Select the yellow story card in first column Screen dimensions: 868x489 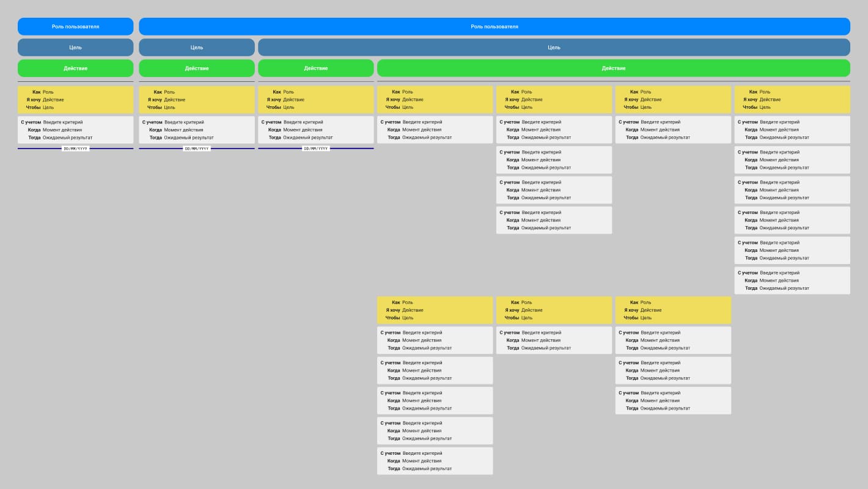(75, 100)
